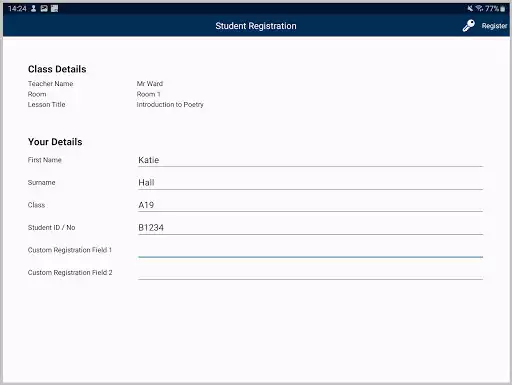
Task: Click the Class label under Your Details
Action: (36, 205)
